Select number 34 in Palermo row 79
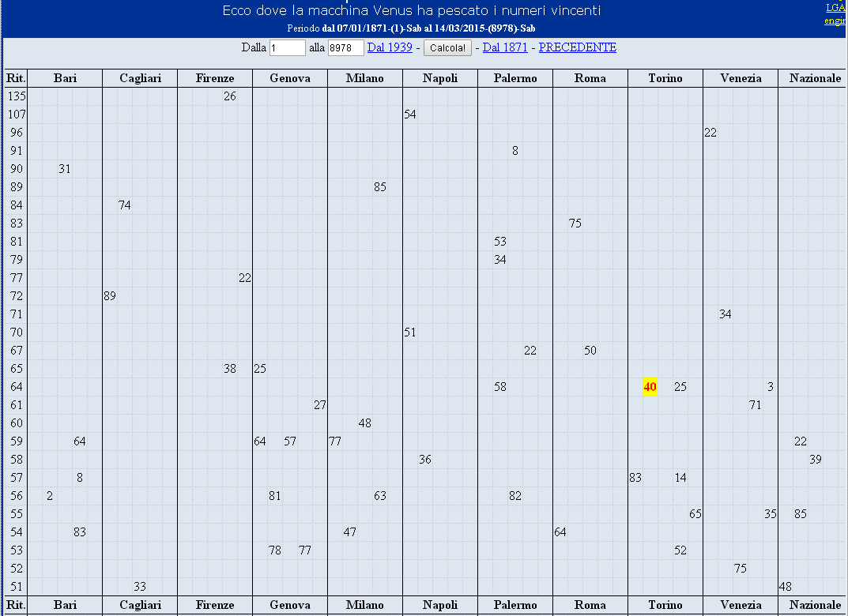The width and height of the screenshot is (848, 616). 500,260
